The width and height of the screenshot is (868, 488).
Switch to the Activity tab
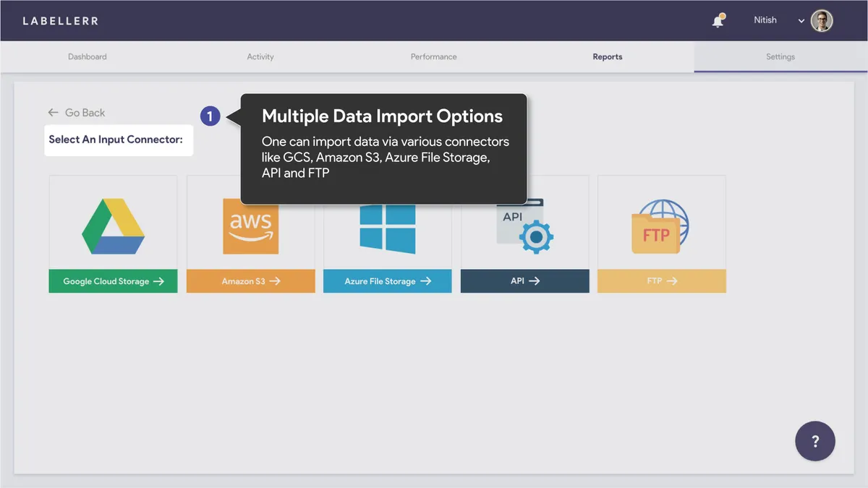(x=260, y=56)
